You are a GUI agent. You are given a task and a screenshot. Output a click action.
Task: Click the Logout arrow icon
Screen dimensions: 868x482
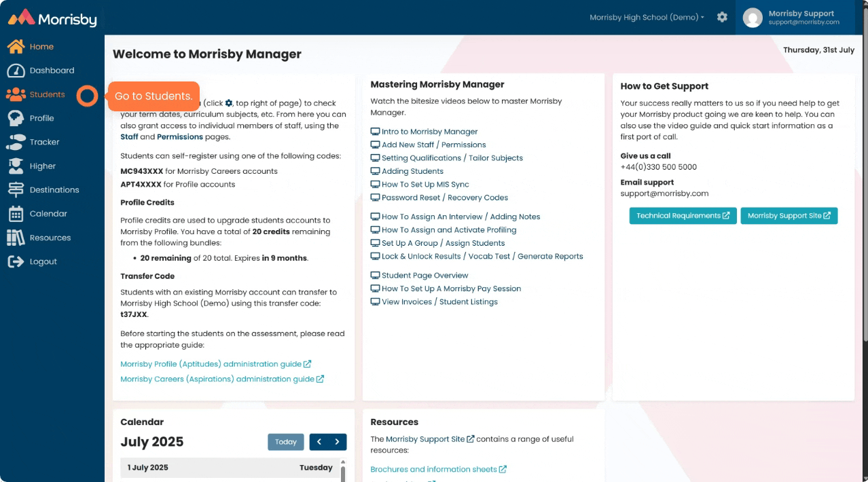pos(16,261)
